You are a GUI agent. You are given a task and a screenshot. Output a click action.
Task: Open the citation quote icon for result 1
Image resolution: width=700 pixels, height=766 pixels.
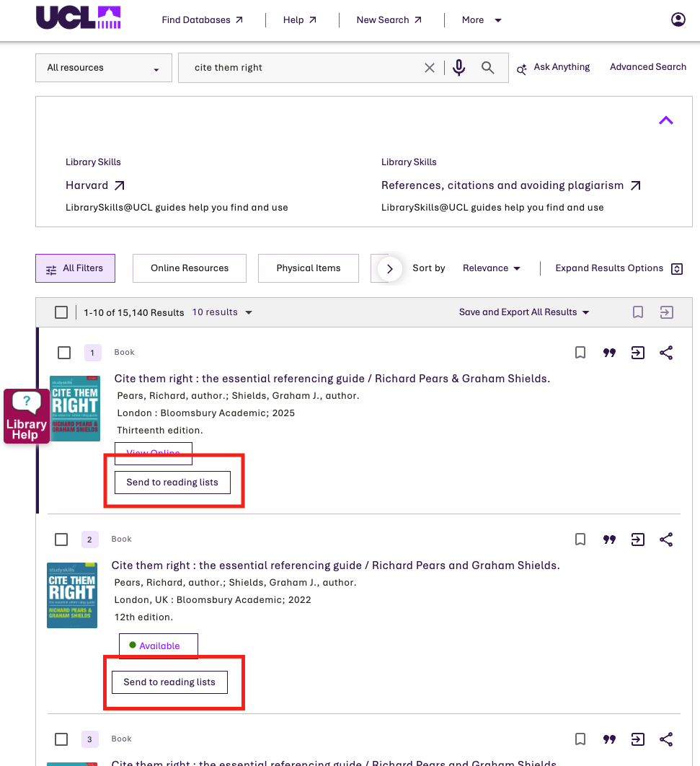(x=608, y=353)
